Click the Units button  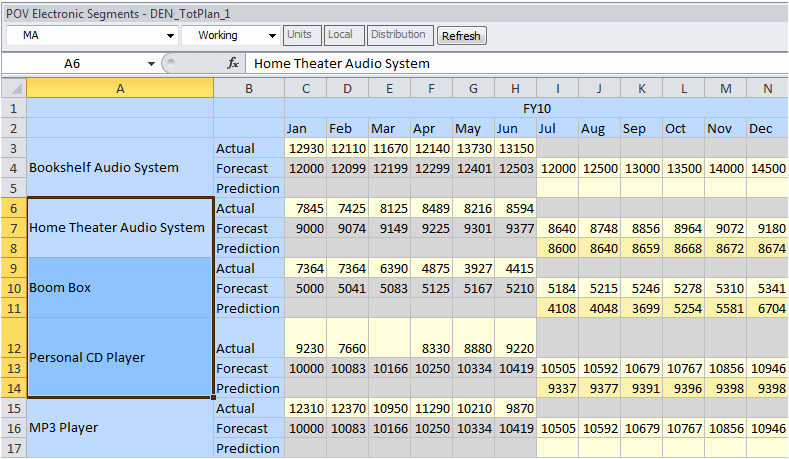point(299,35)
